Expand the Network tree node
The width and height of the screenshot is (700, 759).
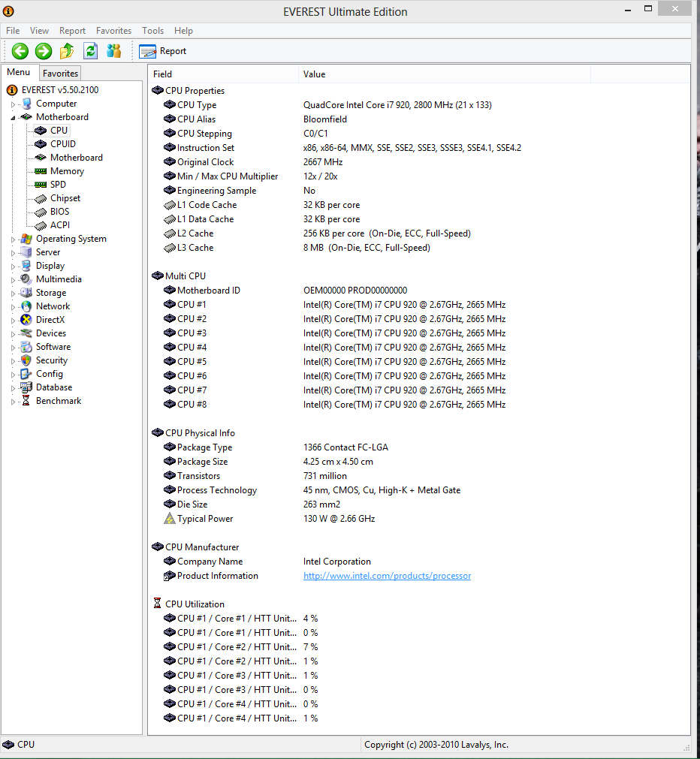click(x=13, y=307)
